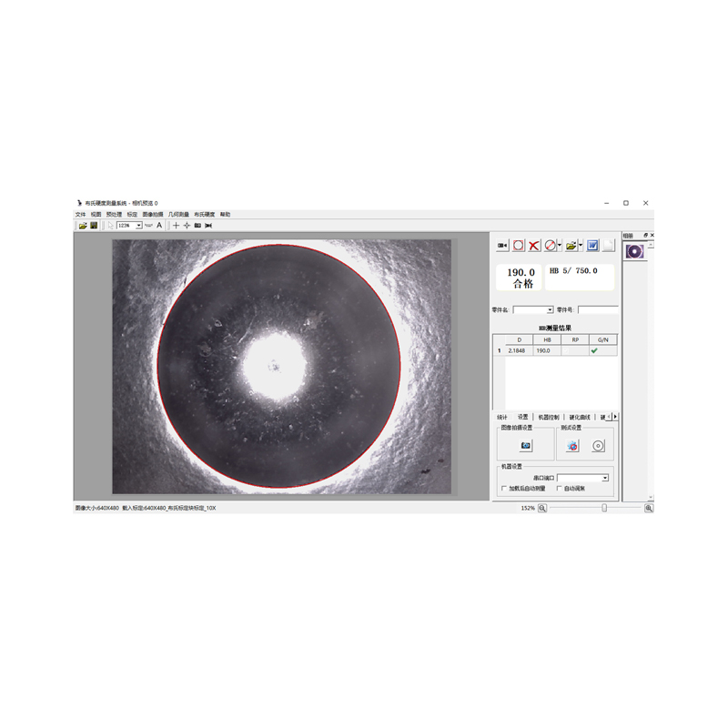Image resolution: width=728 pixels, height=728 pixels.
Task: Open test settings gear icon
Action: click(x=572, y=446)
